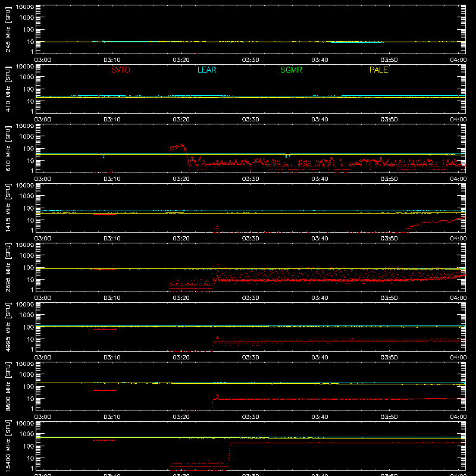Click the yellow PALE legend label
Image resolution: width=476 pixels, height=476 pixels.
point(378,70)
